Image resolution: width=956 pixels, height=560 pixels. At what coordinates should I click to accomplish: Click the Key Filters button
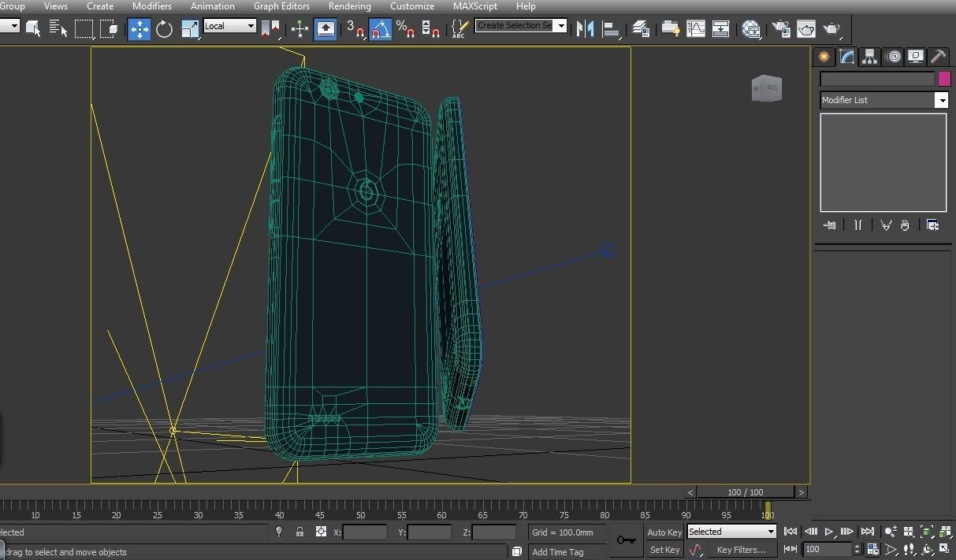741,550
